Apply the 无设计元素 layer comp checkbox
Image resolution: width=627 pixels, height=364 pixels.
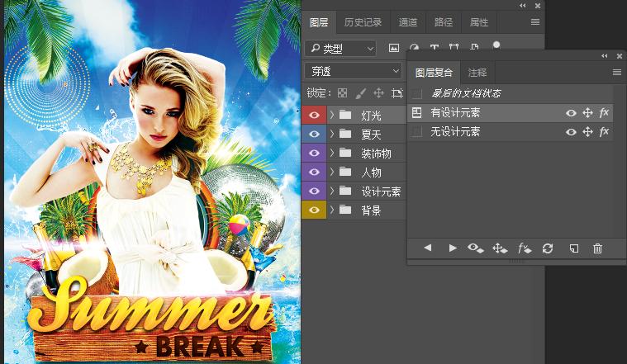point(416,132)
